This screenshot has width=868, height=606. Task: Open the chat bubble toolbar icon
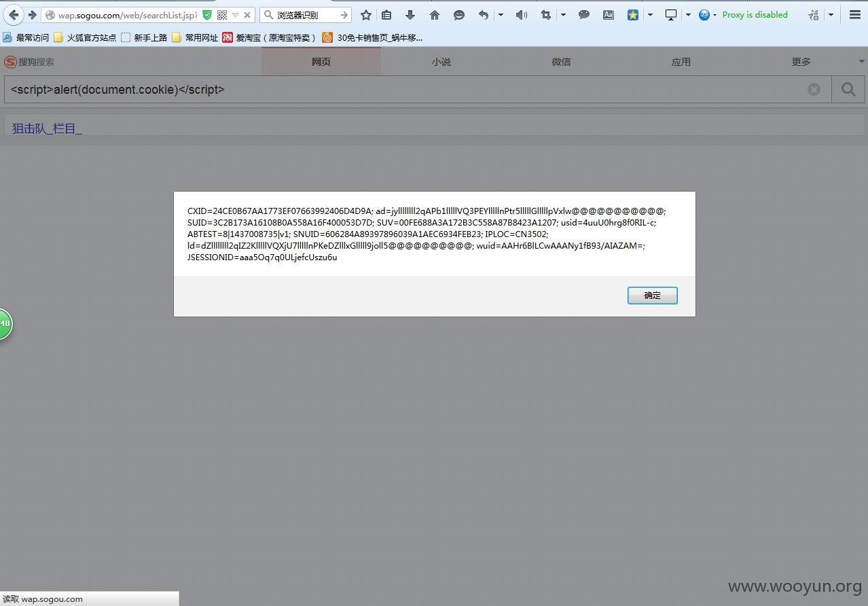pos(584,15)
